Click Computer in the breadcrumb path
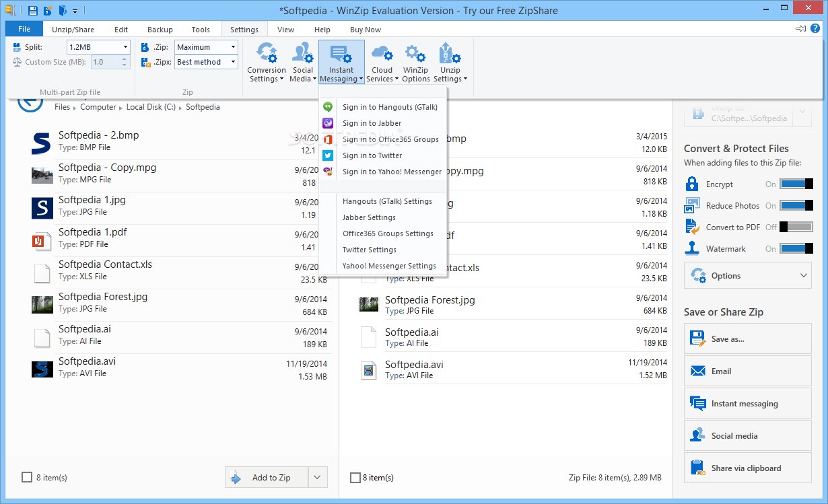 coord(98,107)
